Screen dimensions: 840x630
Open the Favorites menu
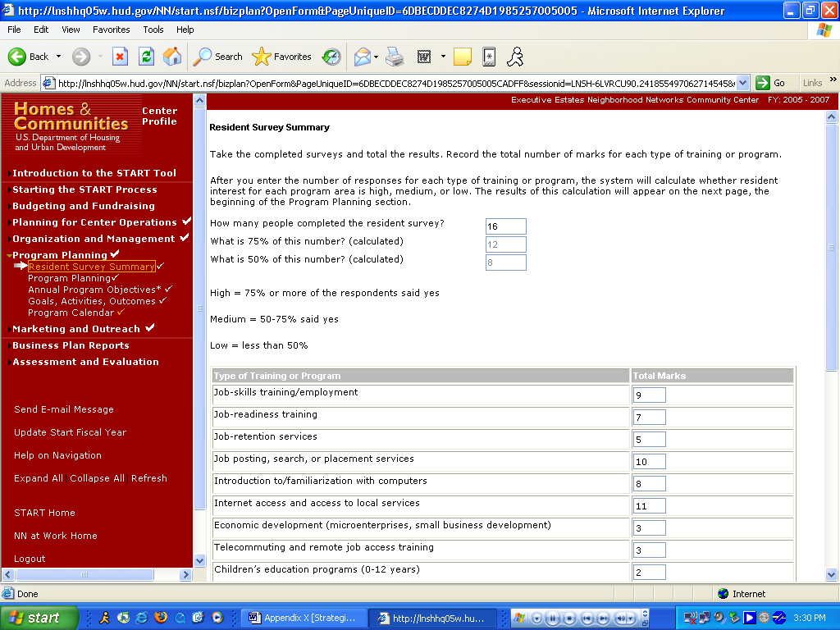[111, 30]
